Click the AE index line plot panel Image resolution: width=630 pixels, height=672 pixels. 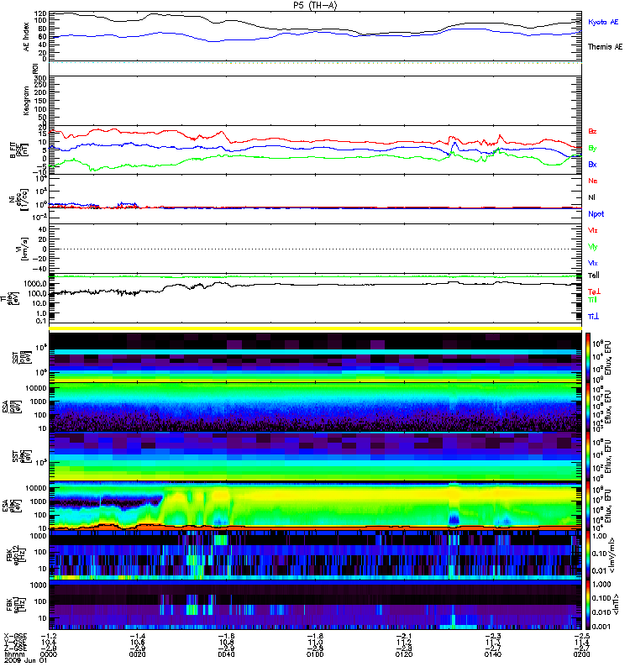pos(316,36)
